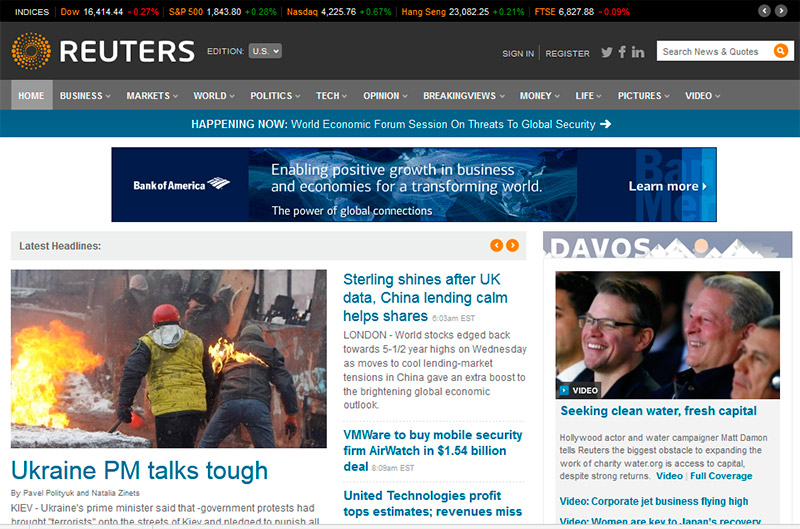Screen dimensions: 800x529
Task: Open Reuters Twitter page icon
Action: (x=607, y=52)
